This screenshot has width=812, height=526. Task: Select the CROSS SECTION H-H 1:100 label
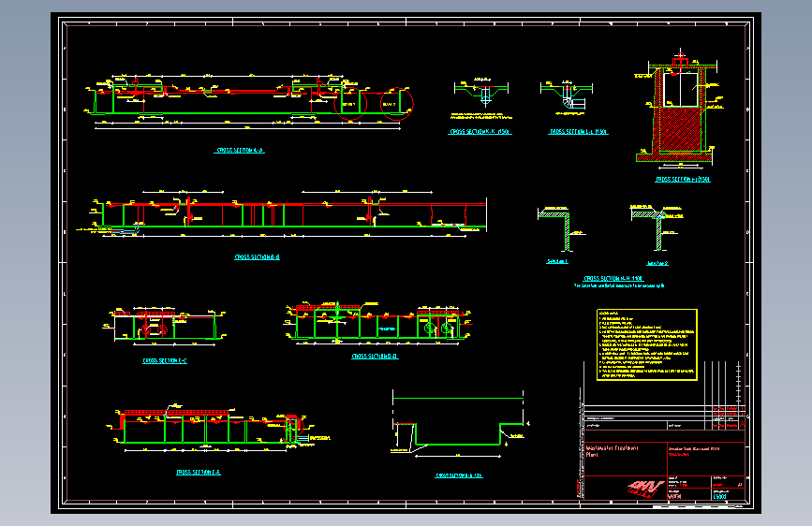[x=613, y=279]
